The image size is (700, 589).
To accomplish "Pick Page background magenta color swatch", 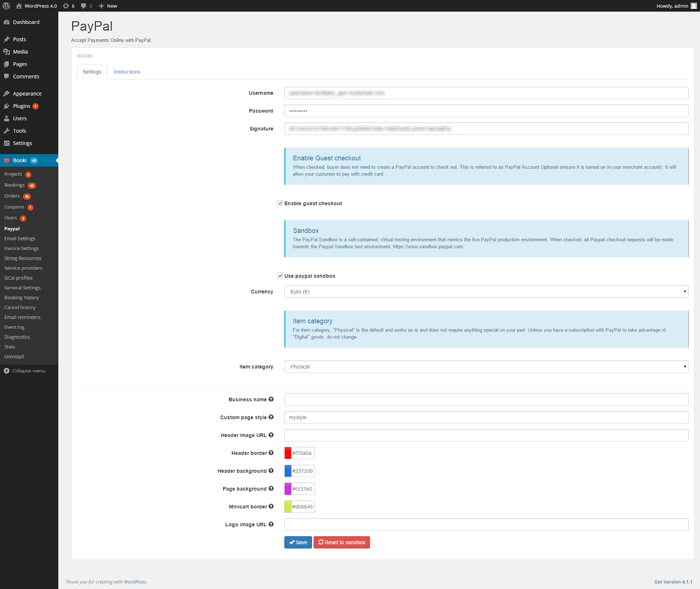I will tap(288, 489).
